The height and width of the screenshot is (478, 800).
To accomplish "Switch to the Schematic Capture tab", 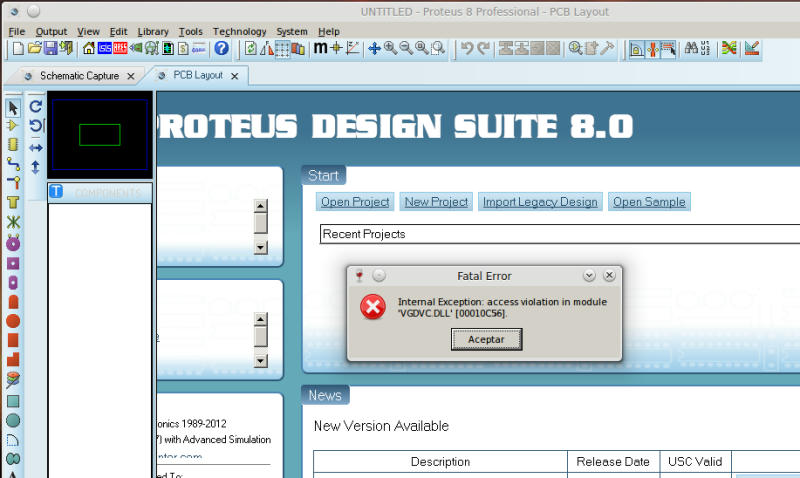I will click(x=79, y=76).
